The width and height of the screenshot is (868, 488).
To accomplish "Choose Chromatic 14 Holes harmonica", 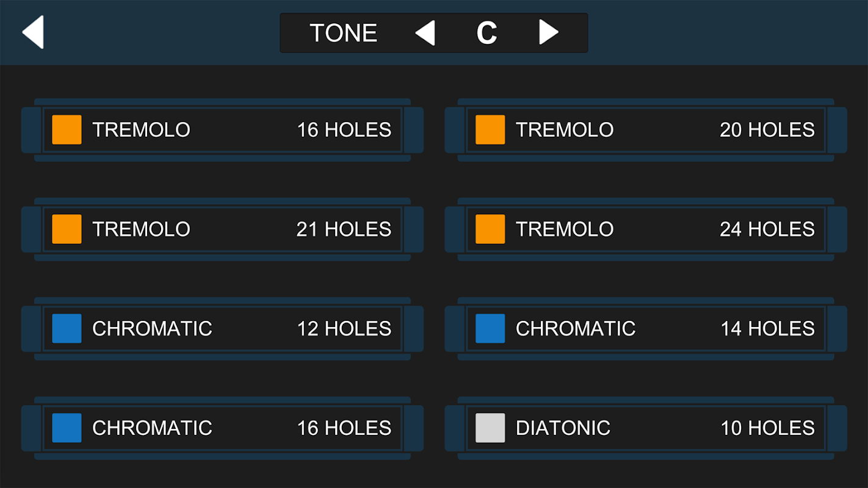I will tap(646, 329).
